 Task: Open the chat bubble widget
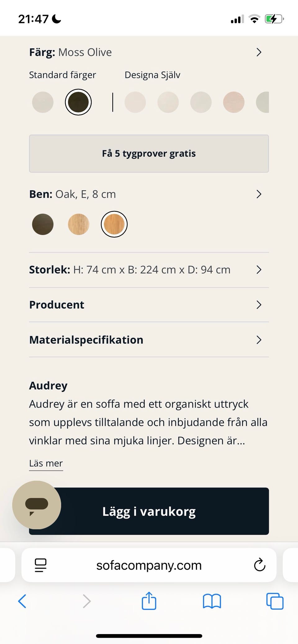point(37,505)
